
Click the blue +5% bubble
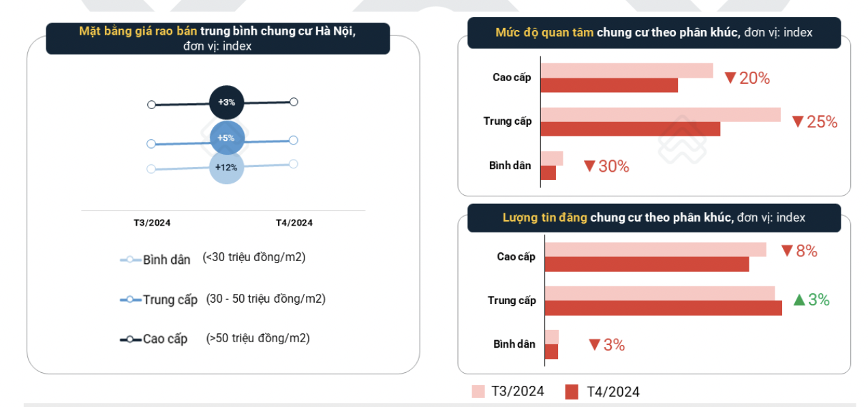coord(226,138)
